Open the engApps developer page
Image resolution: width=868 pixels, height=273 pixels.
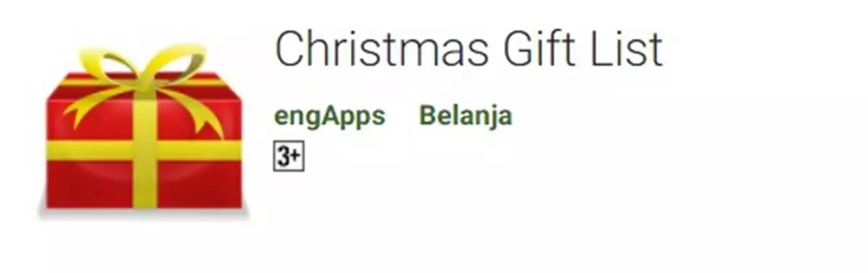330,116
